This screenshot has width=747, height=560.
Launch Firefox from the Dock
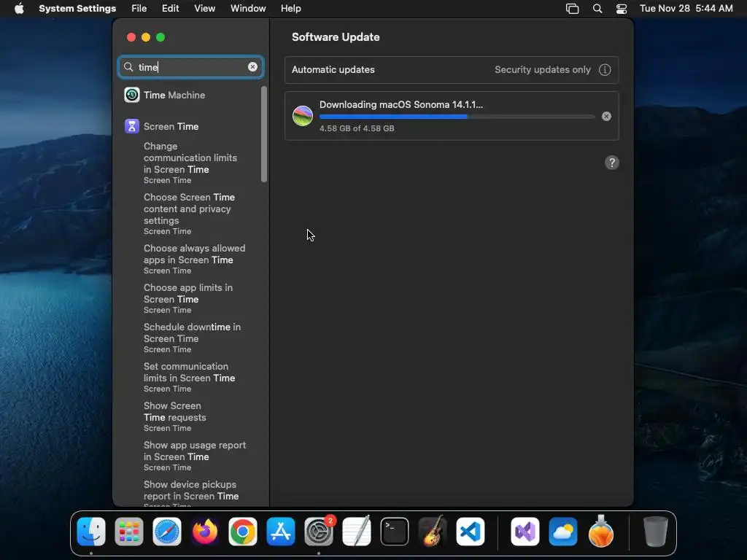coord(205,532)
